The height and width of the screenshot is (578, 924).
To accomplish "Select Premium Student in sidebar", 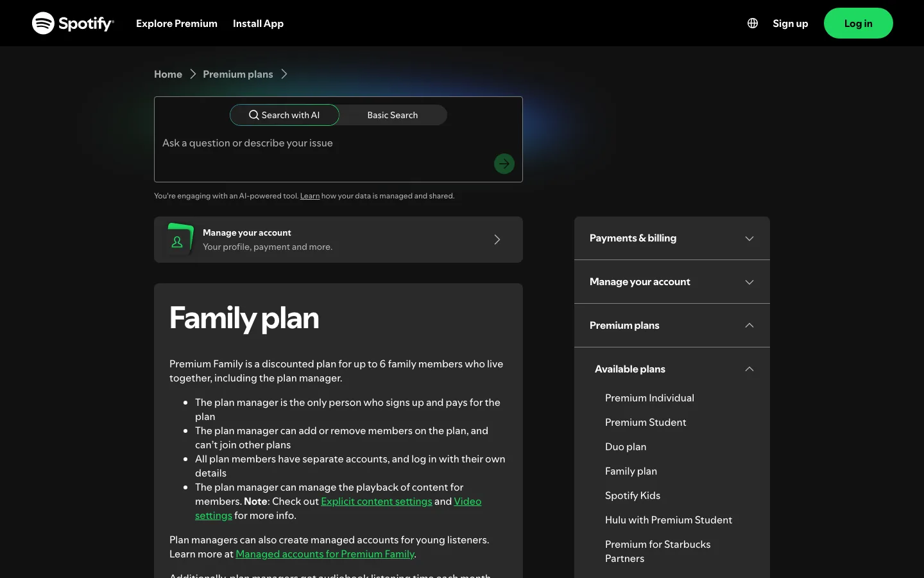I will tap(646, 423).
